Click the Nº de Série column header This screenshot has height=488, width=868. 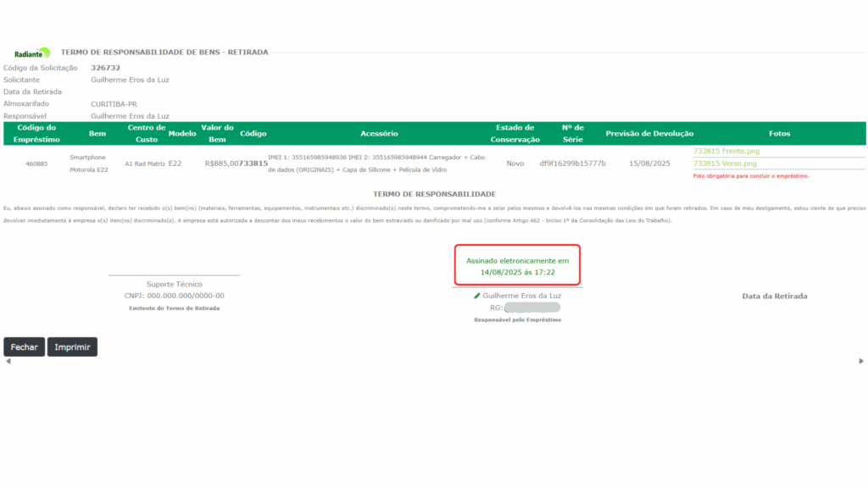573,133
